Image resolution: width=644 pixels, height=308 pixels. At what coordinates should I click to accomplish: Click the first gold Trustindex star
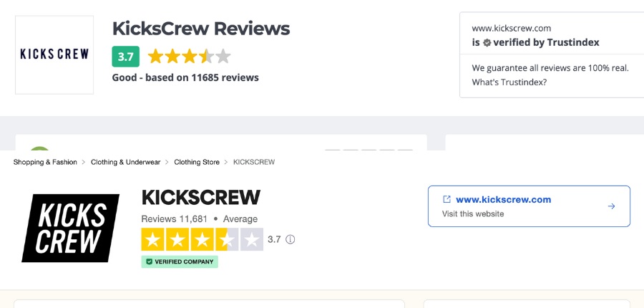(x=155, y=57)
